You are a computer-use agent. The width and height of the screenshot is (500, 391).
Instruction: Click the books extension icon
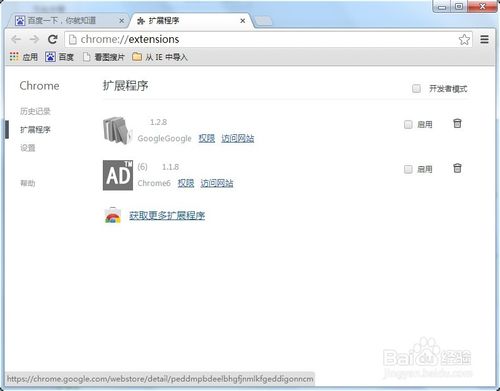[117, 130]
